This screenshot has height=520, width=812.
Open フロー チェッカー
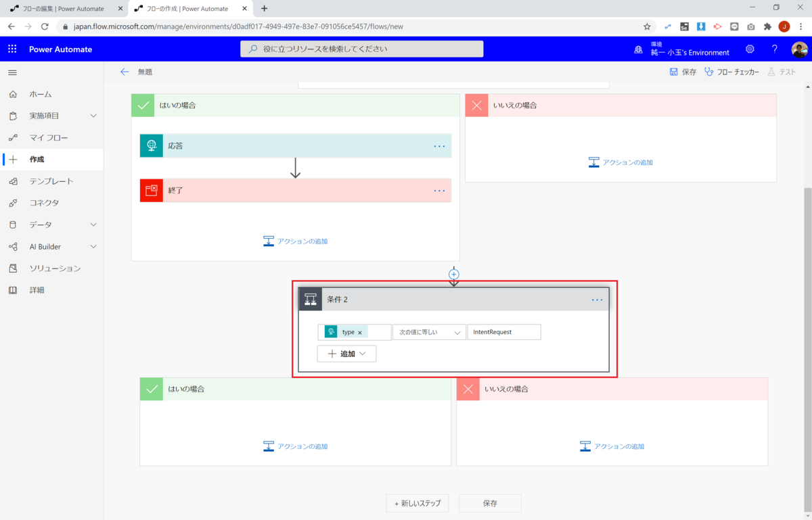pyautogui.click(x=731, y=72)
